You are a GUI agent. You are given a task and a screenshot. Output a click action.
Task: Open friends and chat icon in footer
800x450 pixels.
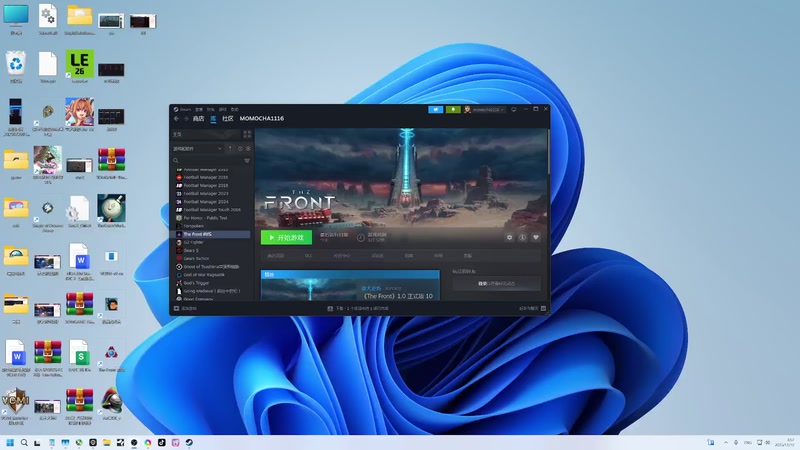[x=543, y=308]
